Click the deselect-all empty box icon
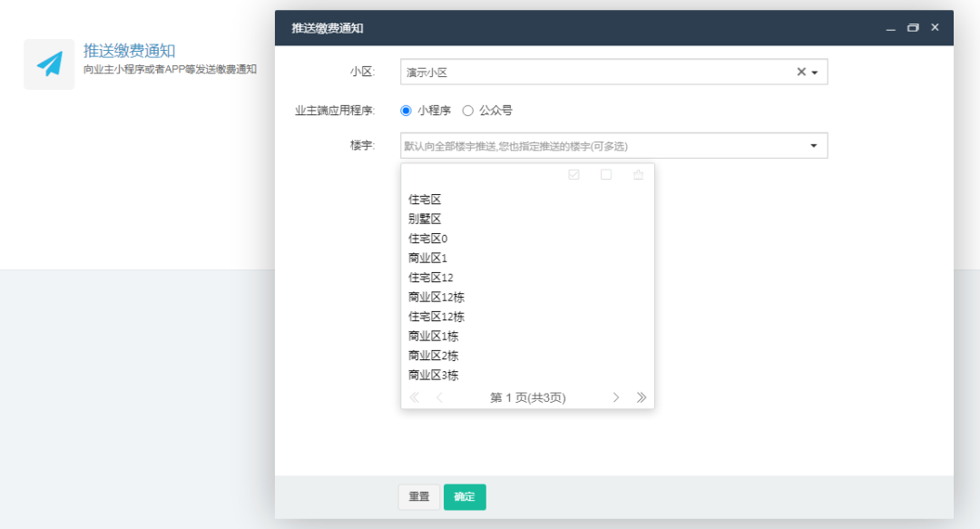This screenshot has width=980, height=529. [x=606, y=175]
